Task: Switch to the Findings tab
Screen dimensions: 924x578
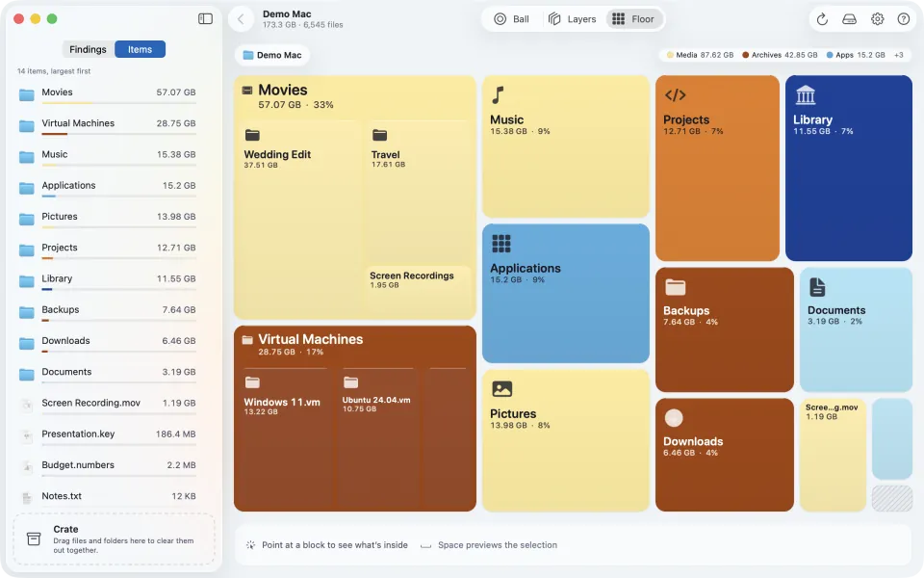Action: click(x=88, y=49)
